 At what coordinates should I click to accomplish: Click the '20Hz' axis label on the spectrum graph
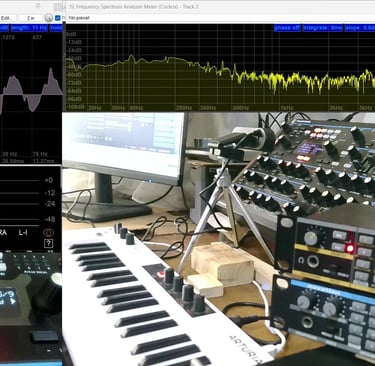95,108
